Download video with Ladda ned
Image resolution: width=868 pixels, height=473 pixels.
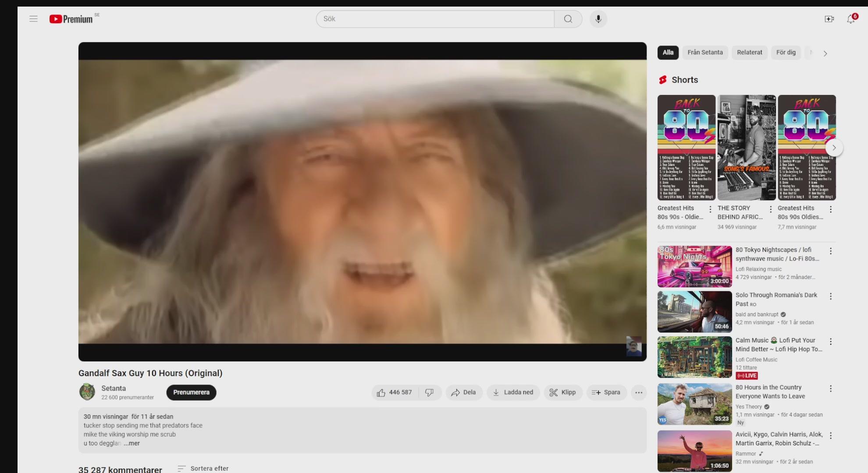coord(513,392)
